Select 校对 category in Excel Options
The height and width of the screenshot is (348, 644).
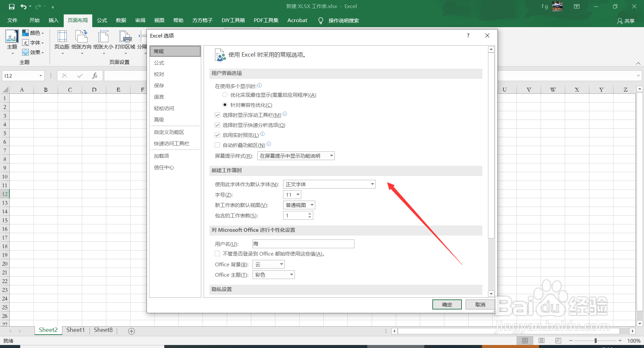175,74
